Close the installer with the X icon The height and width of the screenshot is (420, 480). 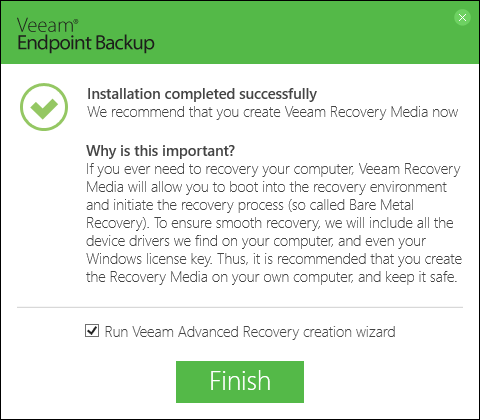[x=462, y=17]
